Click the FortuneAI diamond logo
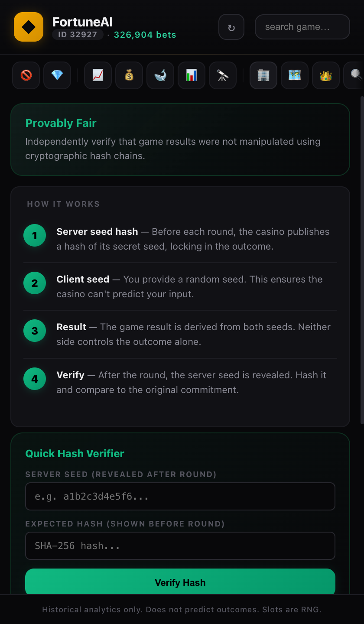 [x=29, y=26]
